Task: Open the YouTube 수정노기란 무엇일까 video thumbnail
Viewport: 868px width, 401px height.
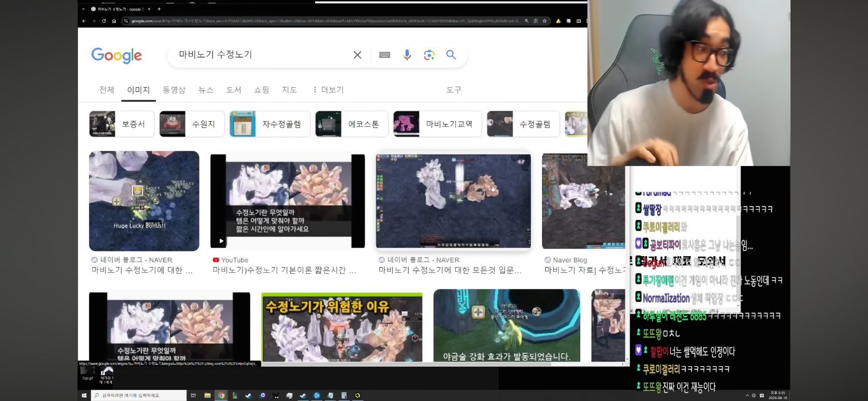Action: point(287,201)
